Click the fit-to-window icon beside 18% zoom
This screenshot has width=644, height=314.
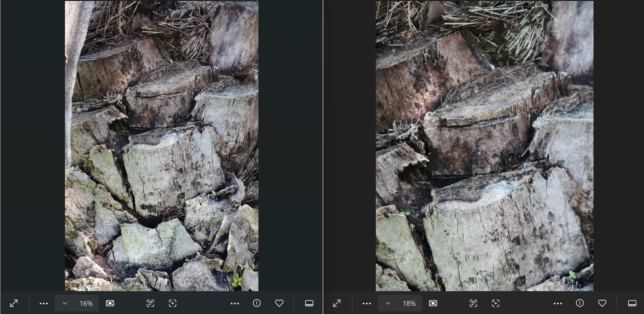(433, 303)
